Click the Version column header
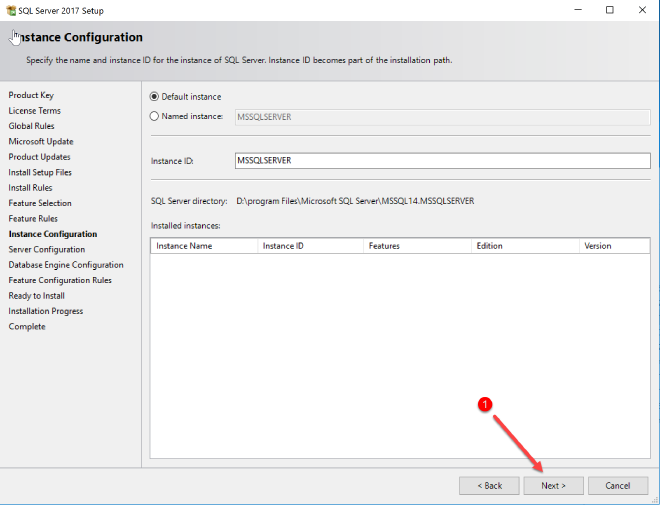 point(612,245)
